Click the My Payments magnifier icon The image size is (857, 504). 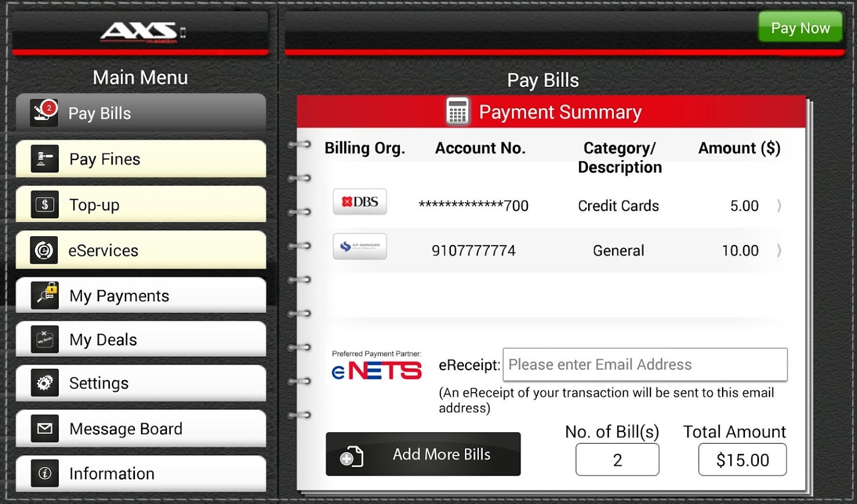point(44,295)
